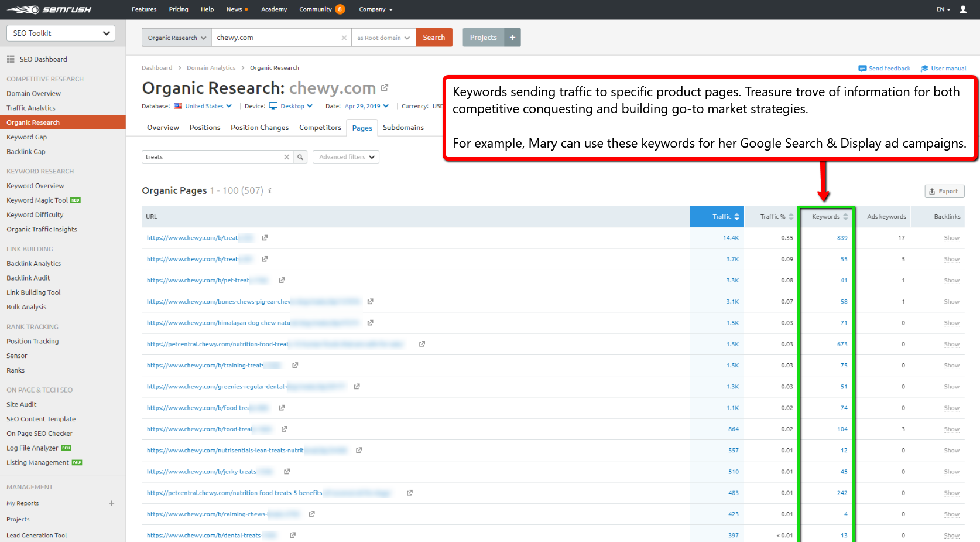Screen dimensions: 980x542
Task: Switch to the Overview tab
Action: tap(163, 128)
